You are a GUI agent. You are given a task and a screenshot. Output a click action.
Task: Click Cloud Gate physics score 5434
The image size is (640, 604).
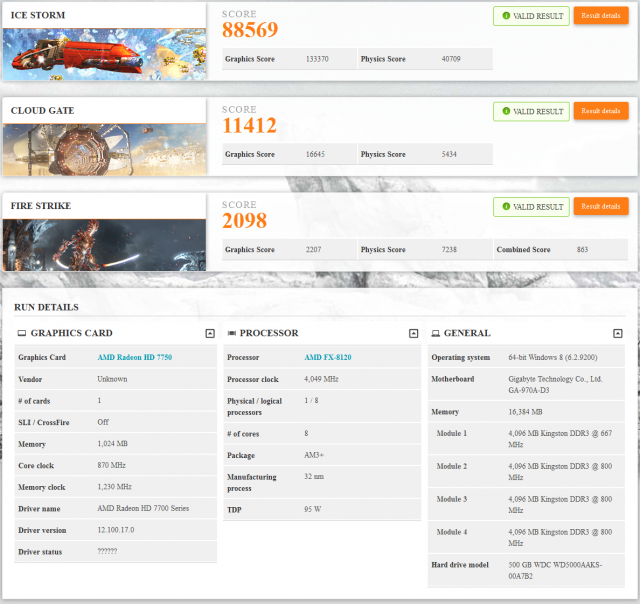tap(449, 154)
